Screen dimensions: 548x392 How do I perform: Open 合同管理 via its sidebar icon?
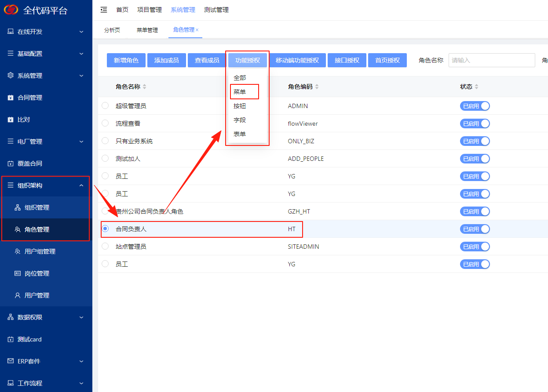pyautogui.click(x=11, y=98)
